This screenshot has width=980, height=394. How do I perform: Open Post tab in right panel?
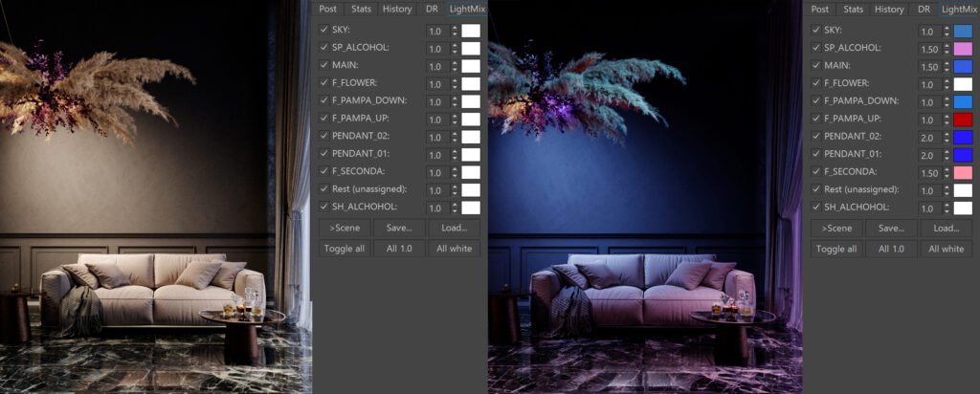[820, 9]
